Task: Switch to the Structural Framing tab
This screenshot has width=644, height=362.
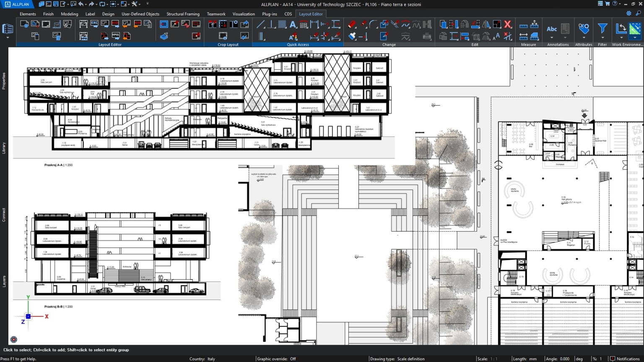Action: [183, 14]
